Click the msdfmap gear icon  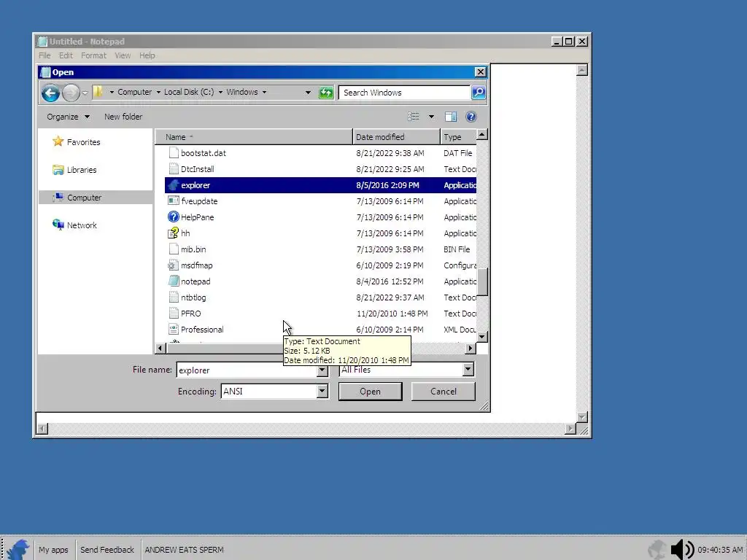(x=172, y=265)
